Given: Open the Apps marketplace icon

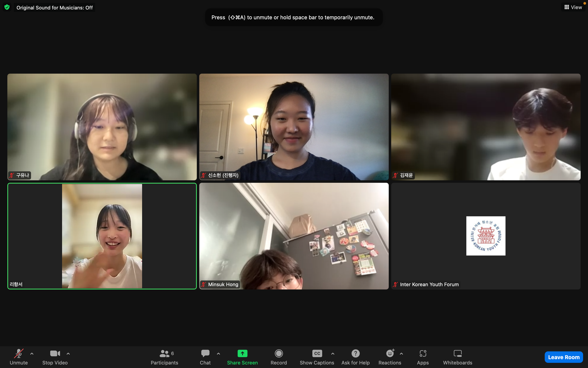Looking at the screenshot, I should [x=423, y=353].
